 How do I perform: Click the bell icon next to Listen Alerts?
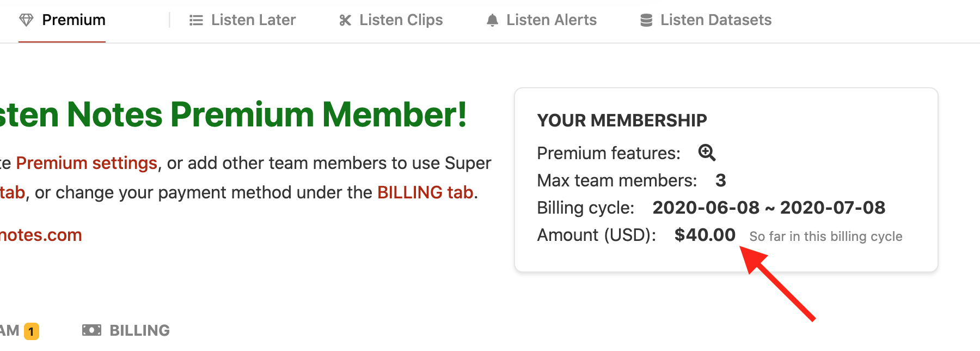pyautogui.click(x=492, y=20)
